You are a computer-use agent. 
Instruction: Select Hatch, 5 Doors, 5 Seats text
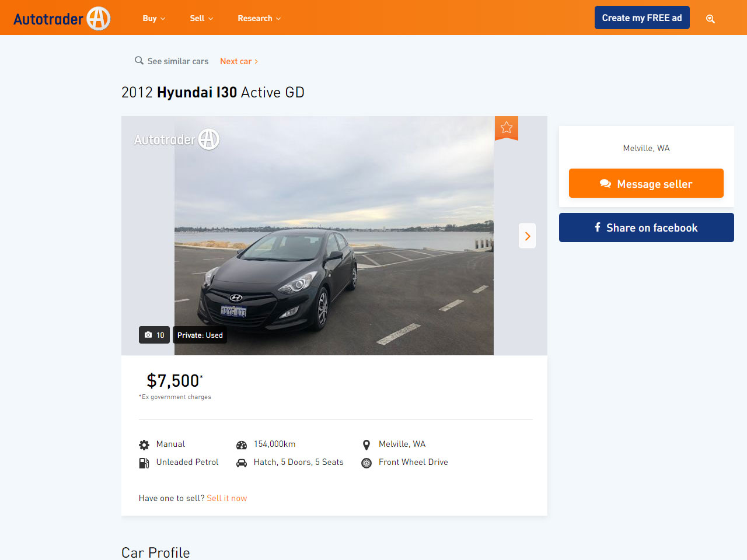[298, 462]
